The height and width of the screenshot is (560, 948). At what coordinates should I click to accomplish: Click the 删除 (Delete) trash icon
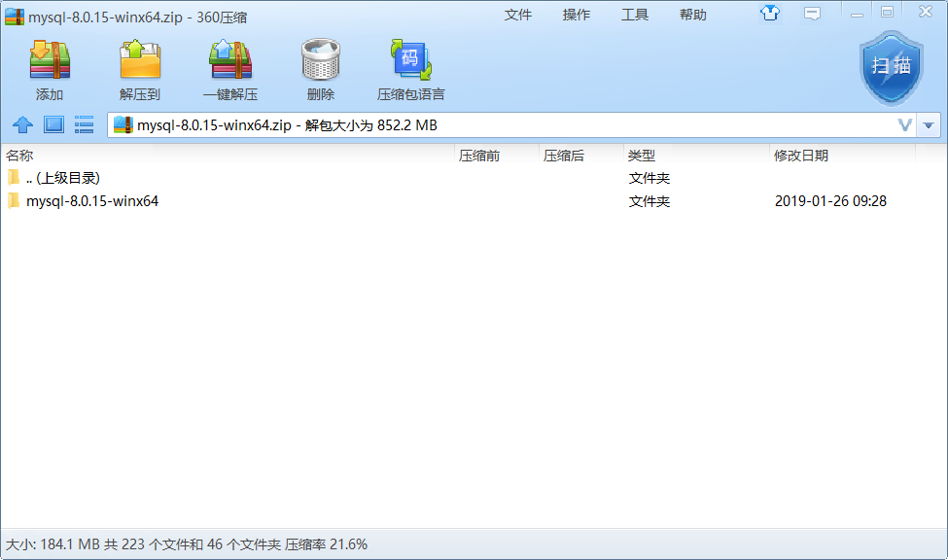click(x=321, y=60)
